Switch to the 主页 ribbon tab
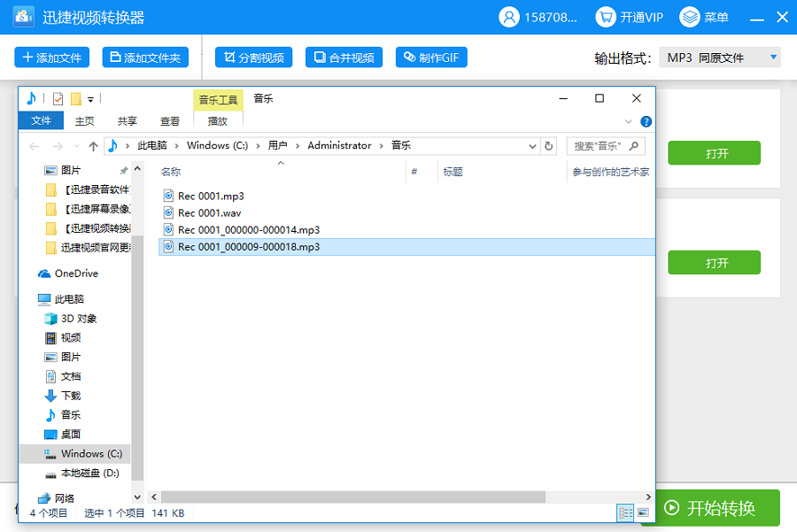 click(x=84, y=121)
